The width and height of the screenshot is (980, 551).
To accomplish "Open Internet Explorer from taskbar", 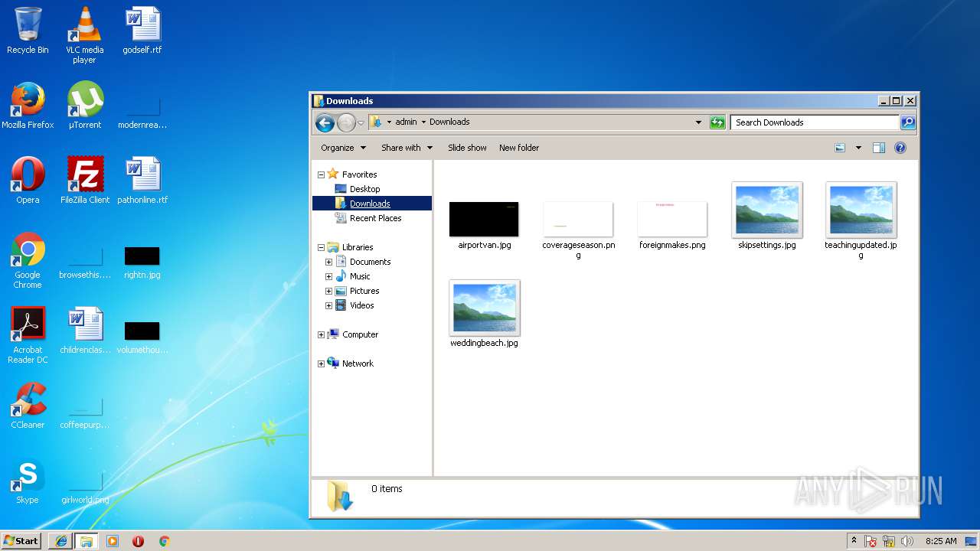I will (61, 541).
